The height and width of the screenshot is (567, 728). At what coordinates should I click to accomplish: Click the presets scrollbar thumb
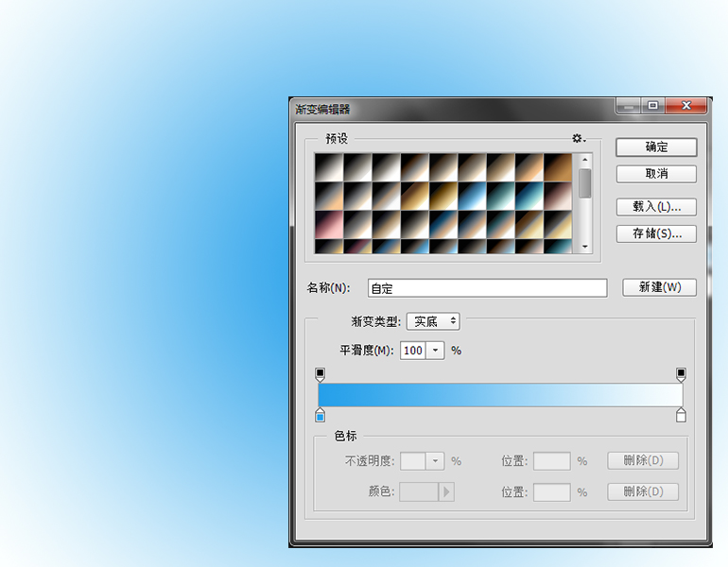pyautogui.click(x=585, y=183)
